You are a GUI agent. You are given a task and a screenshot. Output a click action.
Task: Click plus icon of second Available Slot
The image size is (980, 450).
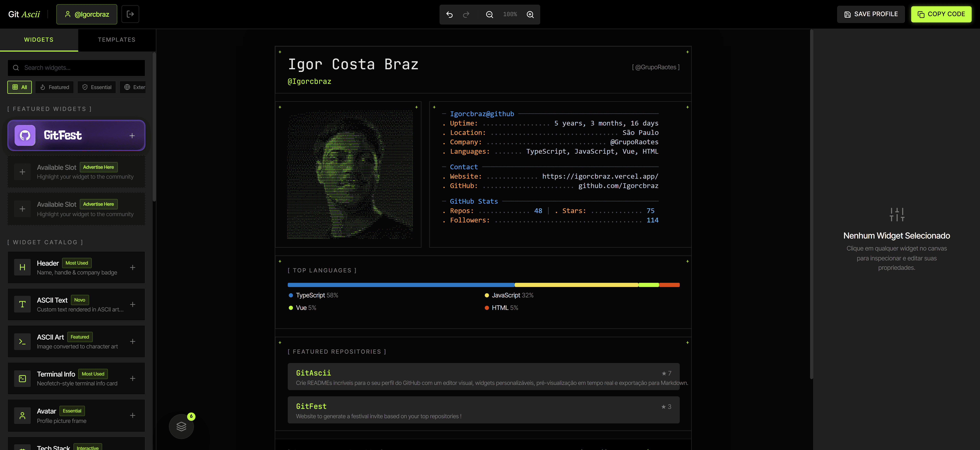tap(22, 209)
